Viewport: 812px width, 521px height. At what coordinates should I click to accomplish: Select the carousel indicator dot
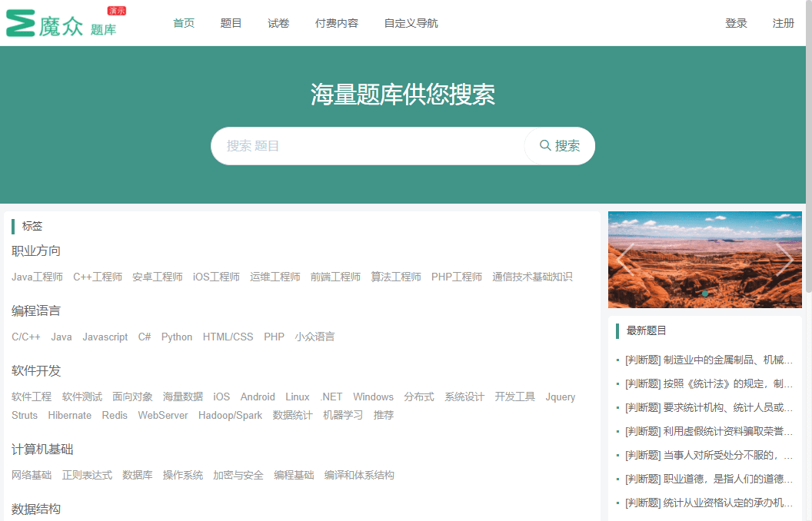pyautogui.click(x=705, y=294)
